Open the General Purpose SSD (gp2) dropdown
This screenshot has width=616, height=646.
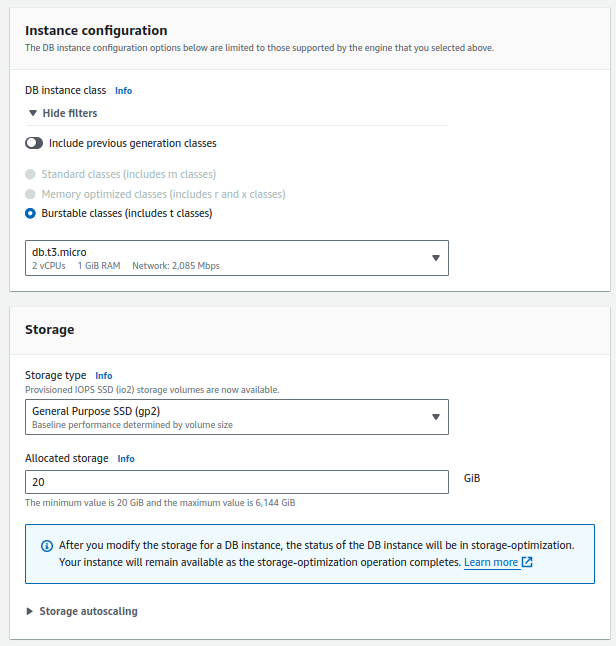coord(236,417)
